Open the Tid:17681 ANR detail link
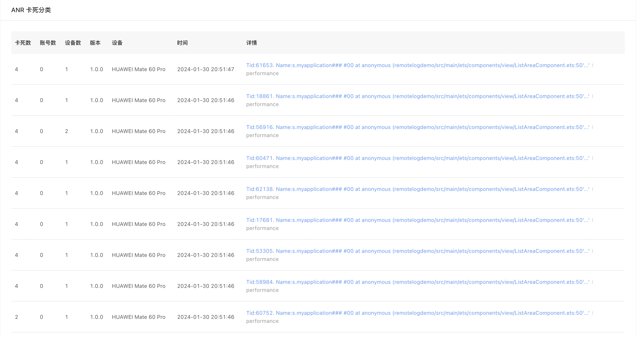 [x=418, y=220]
